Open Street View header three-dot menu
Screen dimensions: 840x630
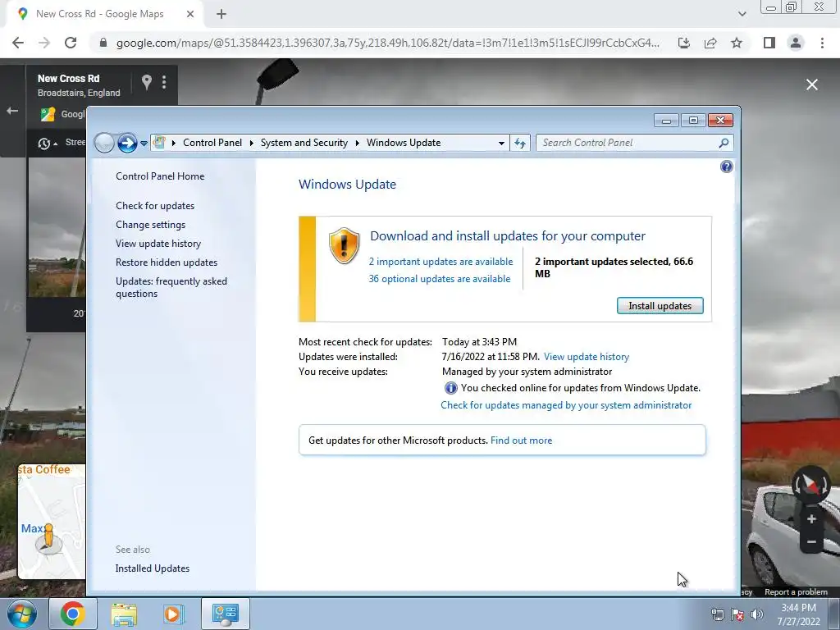click(x=164, y=82)
